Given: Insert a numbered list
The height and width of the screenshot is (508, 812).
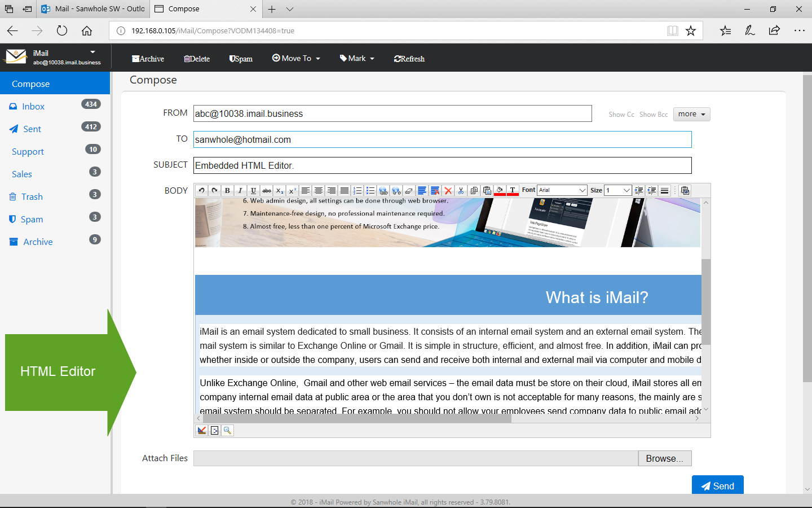Looking at the screenshot, I should (x=357, y=190).
